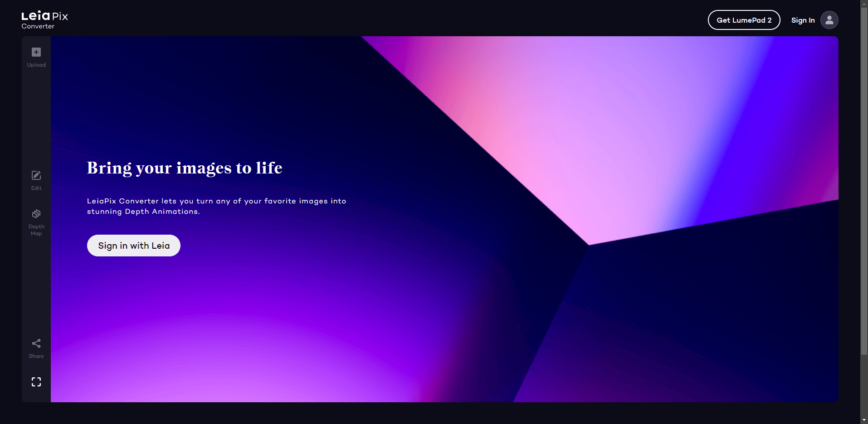Click the LeiaPix Converter description paragraph
Screen dimensions: 868x424
click(x=216, y=206)
